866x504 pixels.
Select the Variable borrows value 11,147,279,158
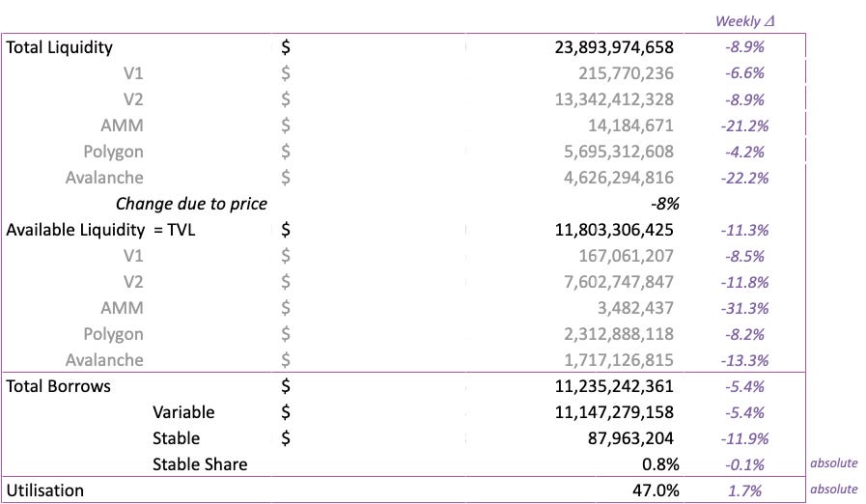614,412
